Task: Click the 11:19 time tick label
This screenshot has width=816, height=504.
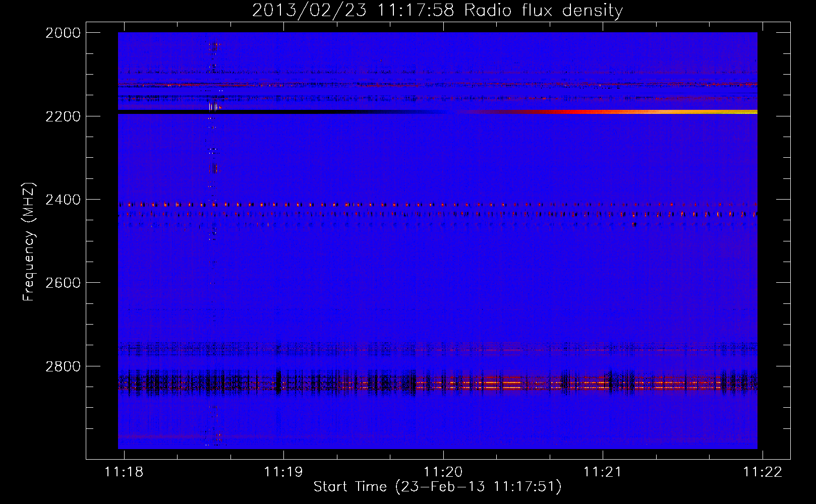Action: click(283, 472)
